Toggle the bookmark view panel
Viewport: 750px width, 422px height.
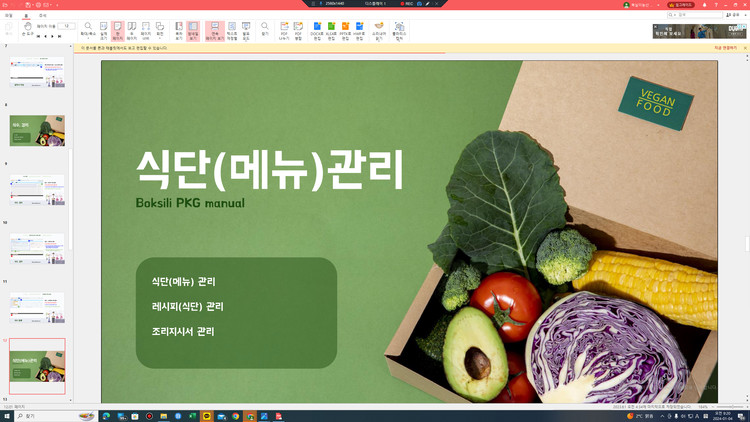179,31
